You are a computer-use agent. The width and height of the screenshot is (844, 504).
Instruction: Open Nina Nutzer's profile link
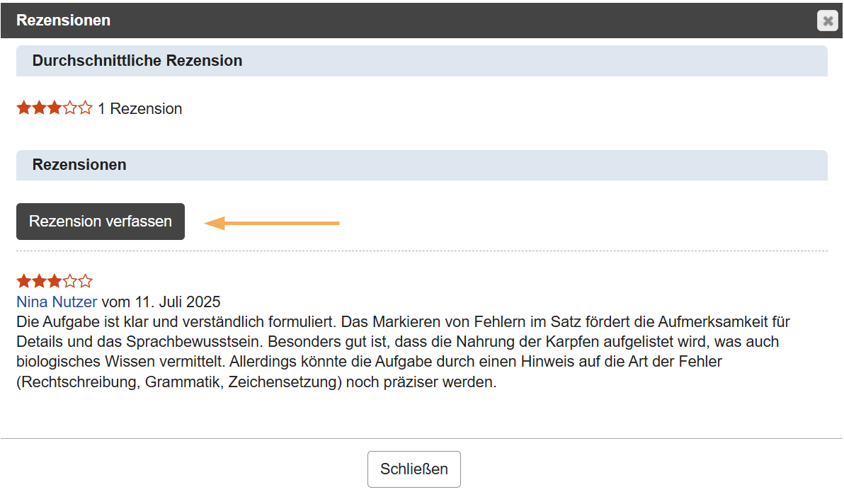tap(57, 302)
